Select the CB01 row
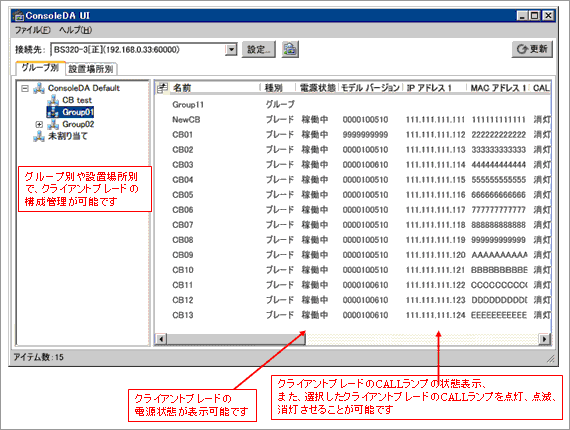This screenshot has height=430, width=570. coord(353,134)
